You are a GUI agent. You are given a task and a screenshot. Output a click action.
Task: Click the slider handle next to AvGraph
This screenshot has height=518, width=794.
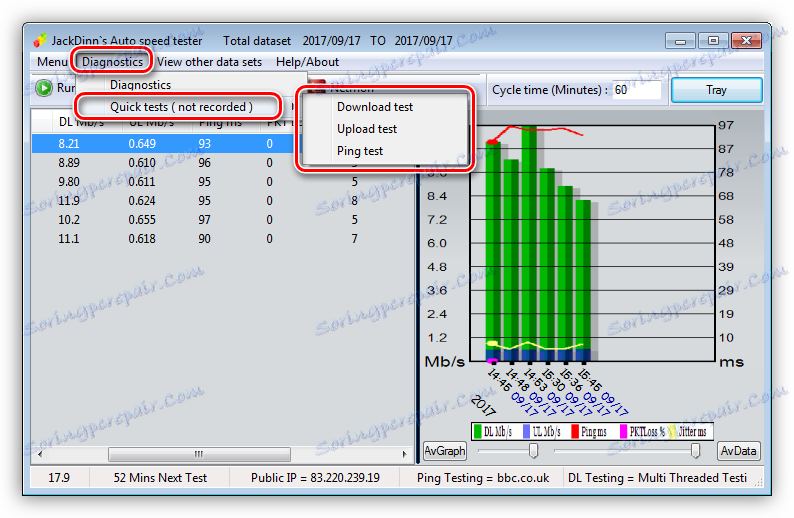pyautogui.click(x=533, y=451)
